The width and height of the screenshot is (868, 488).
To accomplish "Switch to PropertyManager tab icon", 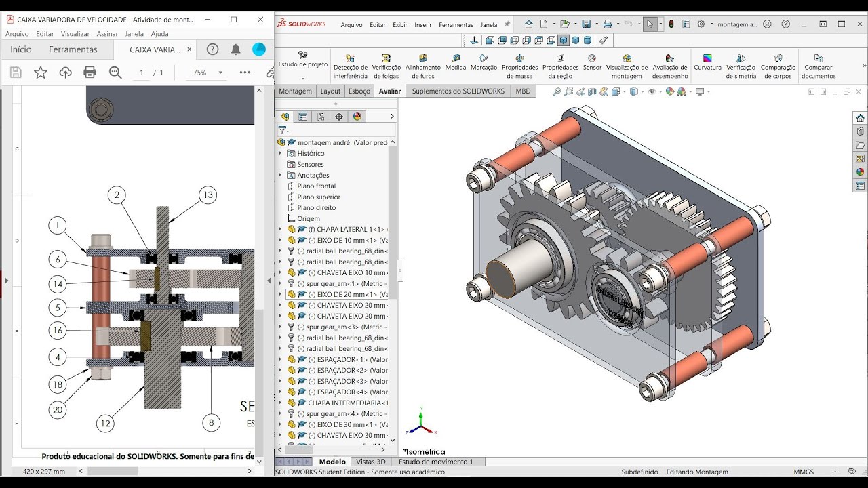I will click(303, 117).
